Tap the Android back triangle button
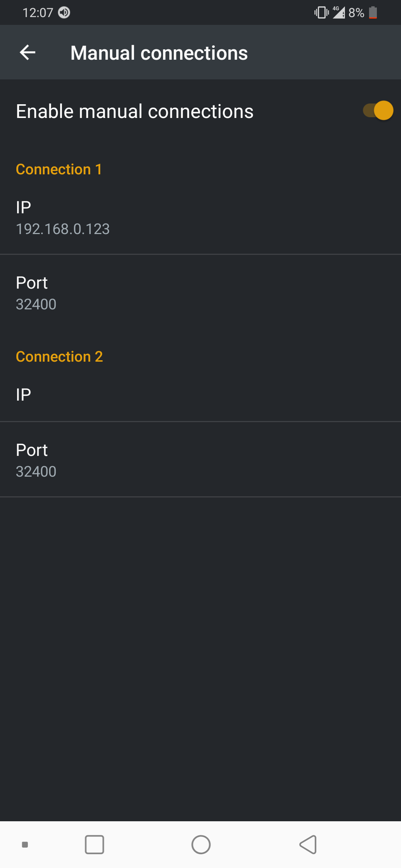Image resolution: width=401 pixels, height=868 pixels. pos(308,845)
